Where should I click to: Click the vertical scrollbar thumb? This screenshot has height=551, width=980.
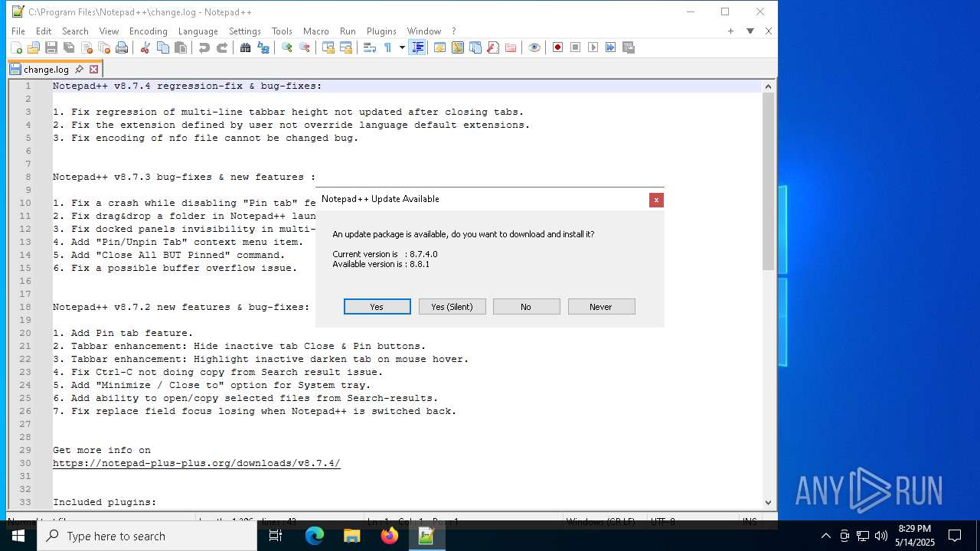click(x=768, y=181)
